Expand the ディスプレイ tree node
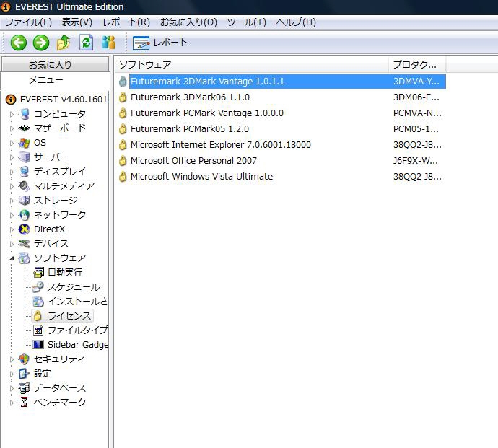The height and width of the screenshot is (448, 498). (x=12, y=172)
